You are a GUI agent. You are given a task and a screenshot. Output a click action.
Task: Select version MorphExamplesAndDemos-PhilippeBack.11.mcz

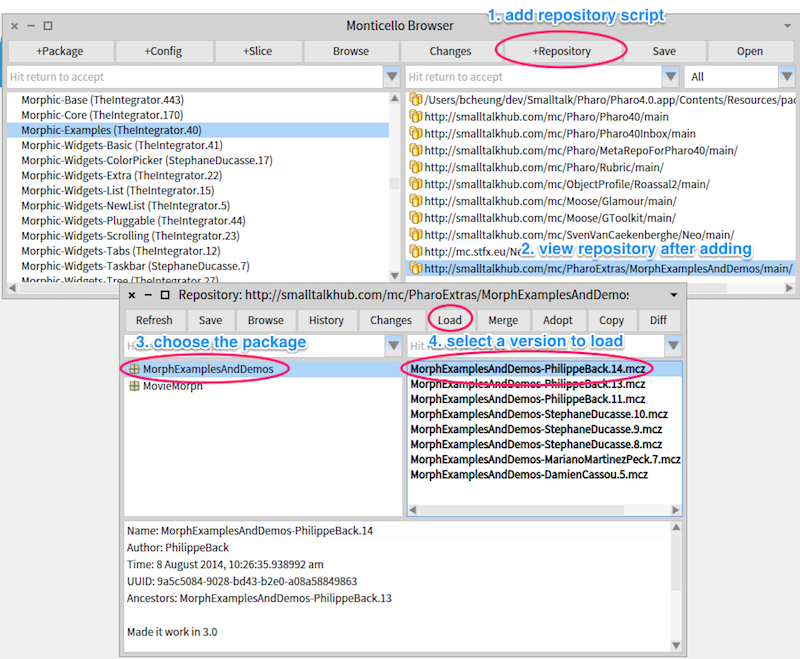tap(544, 399)
